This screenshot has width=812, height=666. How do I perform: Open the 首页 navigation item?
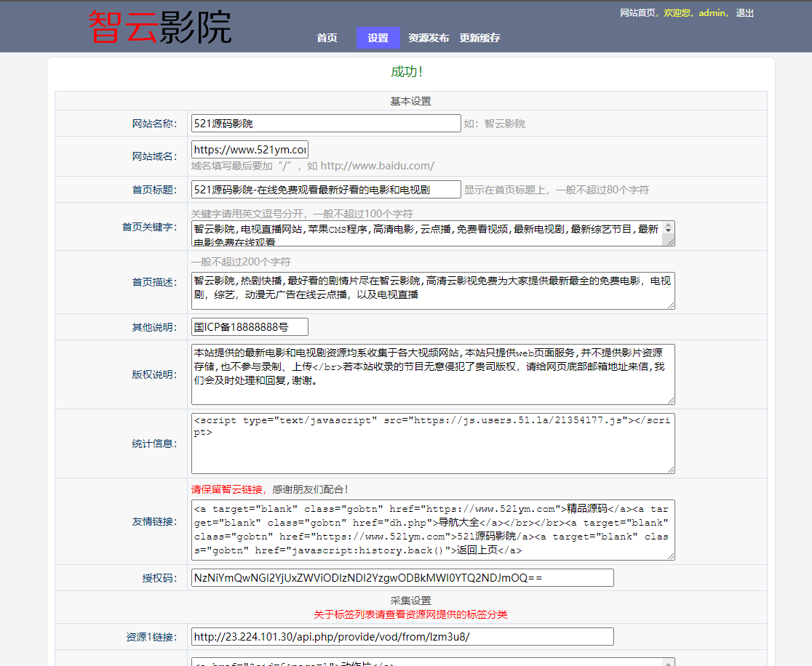[327, 39]
